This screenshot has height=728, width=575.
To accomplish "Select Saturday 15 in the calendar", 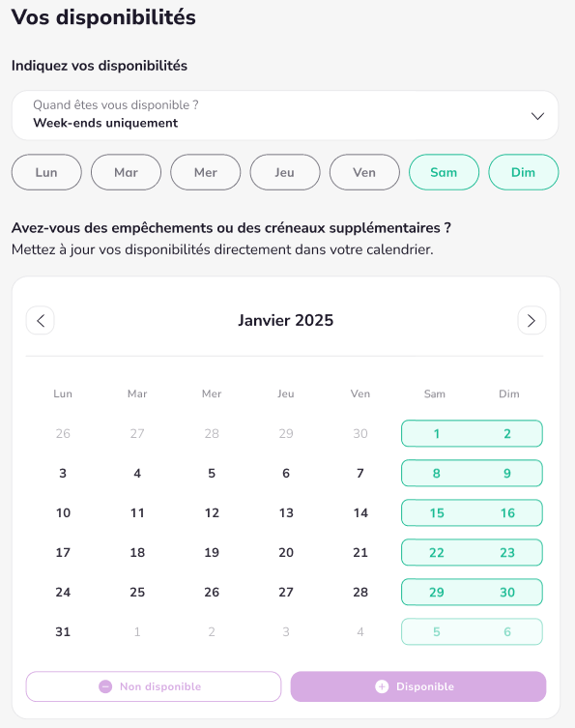I will [437, 512].
